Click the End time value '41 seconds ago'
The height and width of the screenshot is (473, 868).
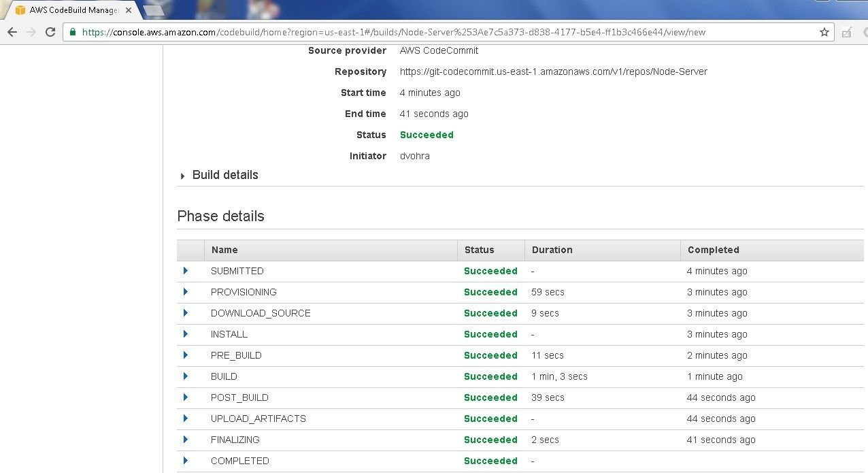(x=434, y=114)
